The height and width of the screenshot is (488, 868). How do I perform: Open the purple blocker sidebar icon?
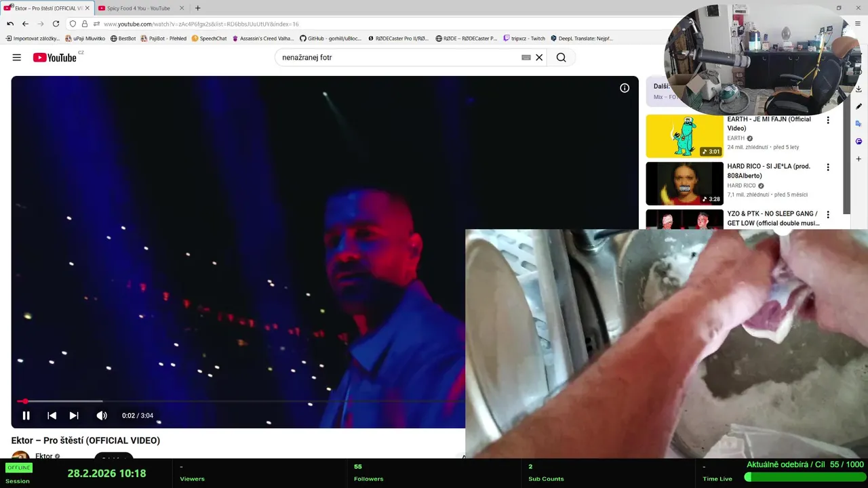pyautogui.click(x=859, y=142)
